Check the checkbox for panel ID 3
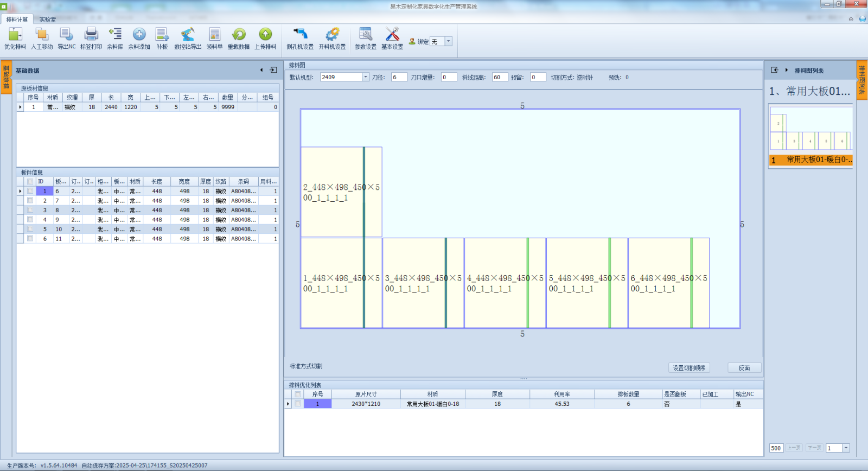The height and width of the screenshot is (471, 868). (x=30, y=210)
